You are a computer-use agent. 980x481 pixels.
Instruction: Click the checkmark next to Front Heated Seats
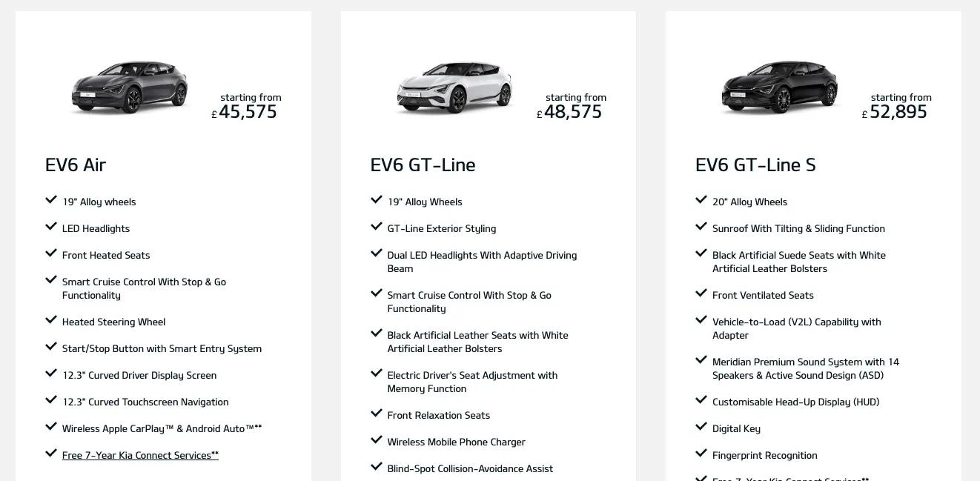[51, 253]
